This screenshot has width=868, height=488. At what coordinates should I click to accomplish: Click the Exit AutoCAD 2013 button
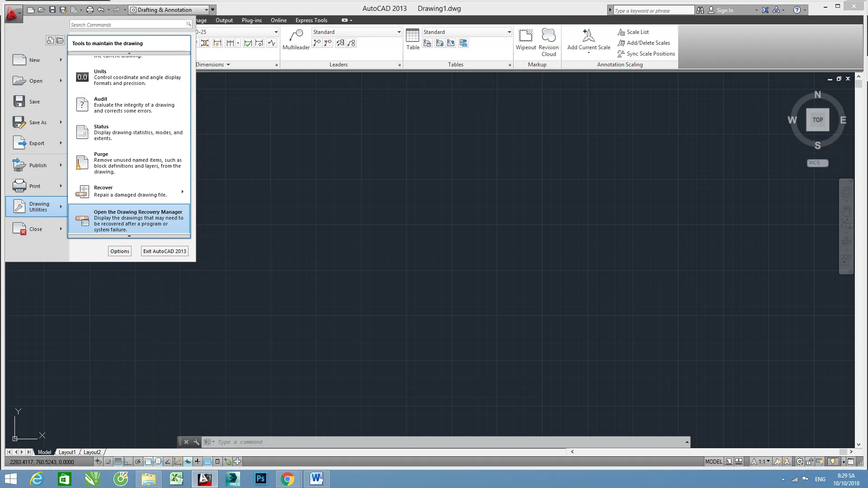(x=164, y=251)
